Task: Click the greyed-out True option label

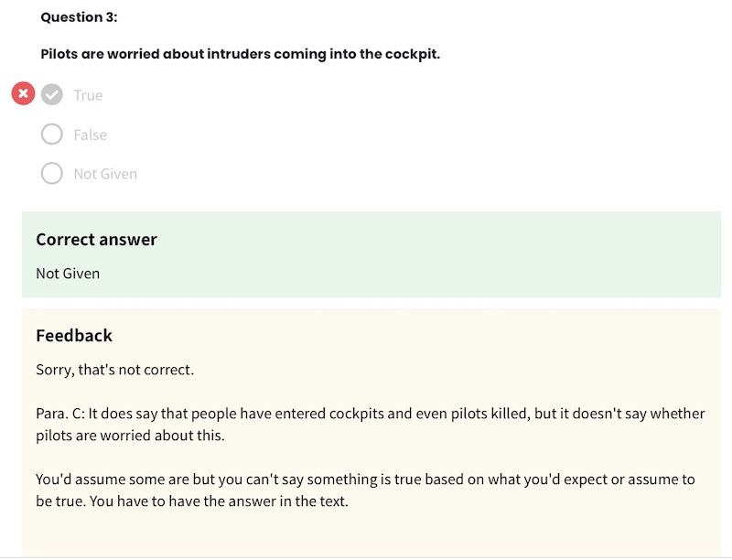Action: (88, 95)
